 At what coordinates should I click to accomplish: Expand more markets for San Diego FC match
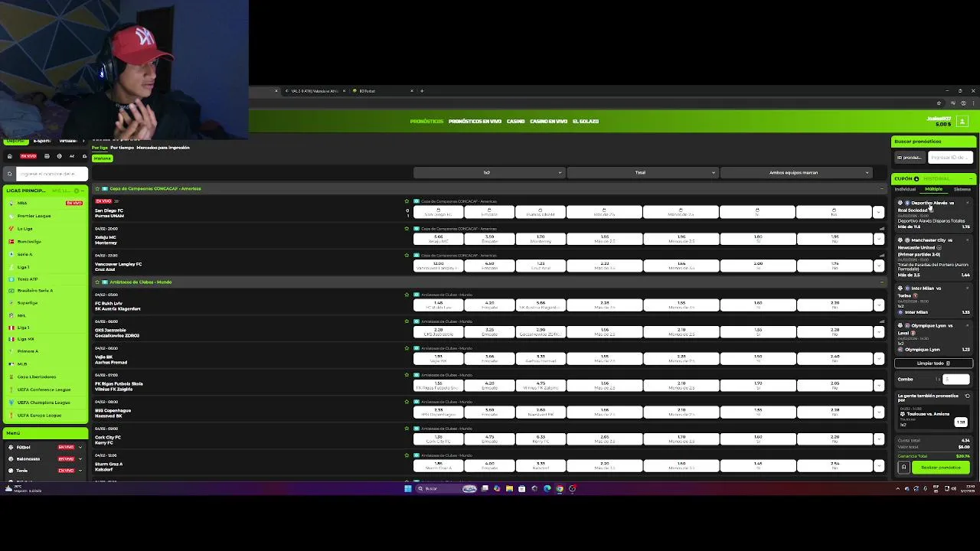tap(878, 212)
